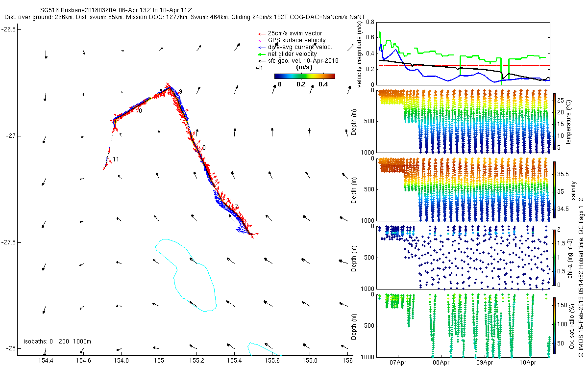588x368 pixels.
Task: Click the chl-a (mg m-3) color bar
Action: (555, 257)
